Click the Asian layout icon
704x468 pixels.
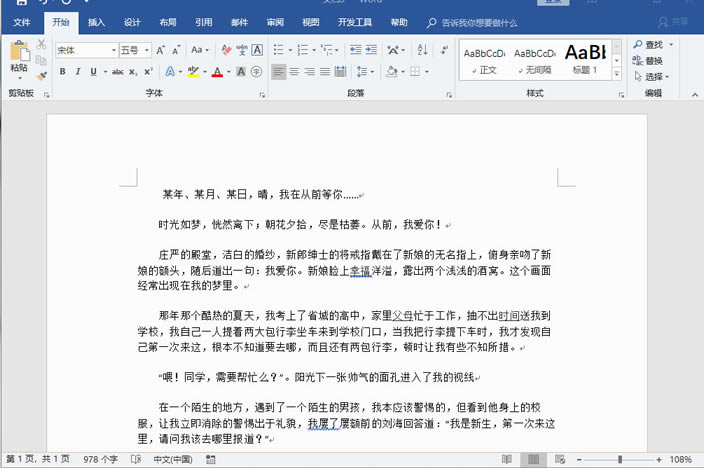point(393,50)
